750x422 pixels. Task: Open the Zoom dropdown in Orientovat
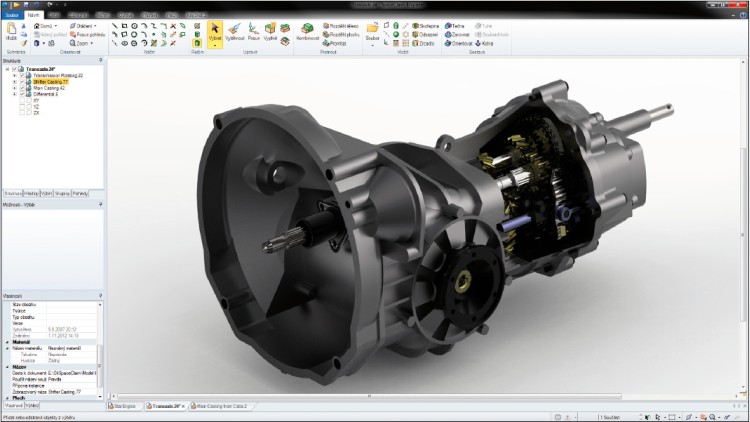85,43
